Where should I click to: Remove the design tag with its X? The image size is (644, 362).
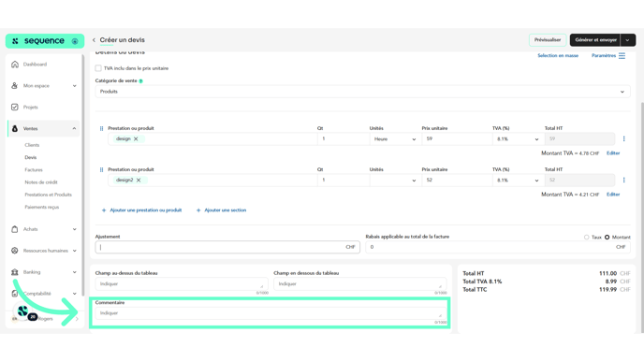coord(136,138)
